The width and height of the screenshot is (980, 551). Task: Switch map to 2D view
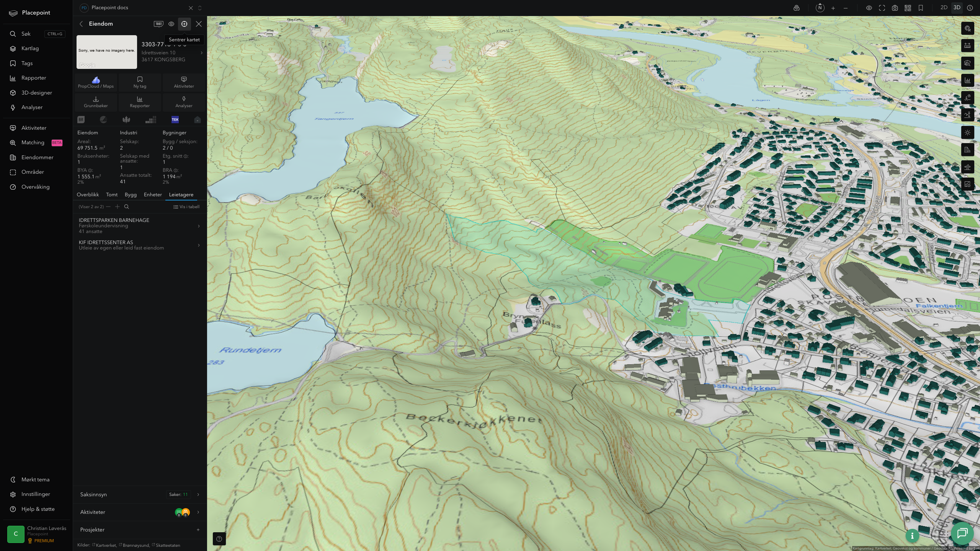point(944,8)
